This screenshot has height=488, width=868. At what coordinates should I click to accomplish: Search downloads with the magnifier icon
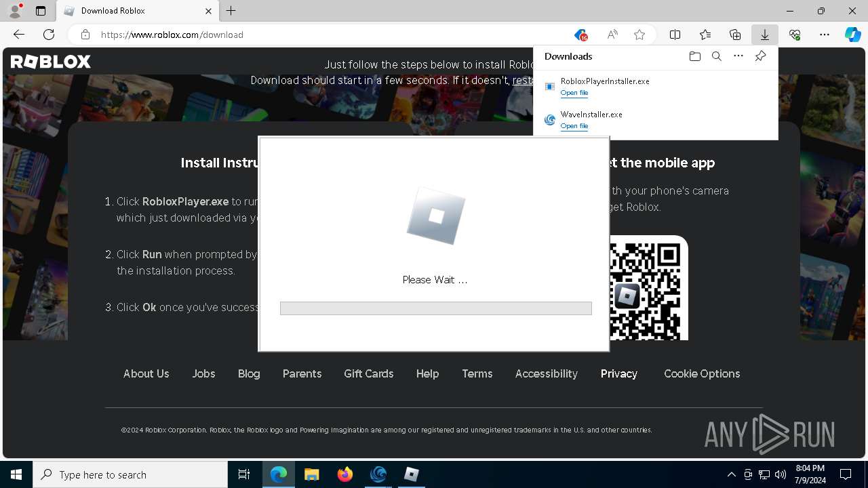click(717, 56)
